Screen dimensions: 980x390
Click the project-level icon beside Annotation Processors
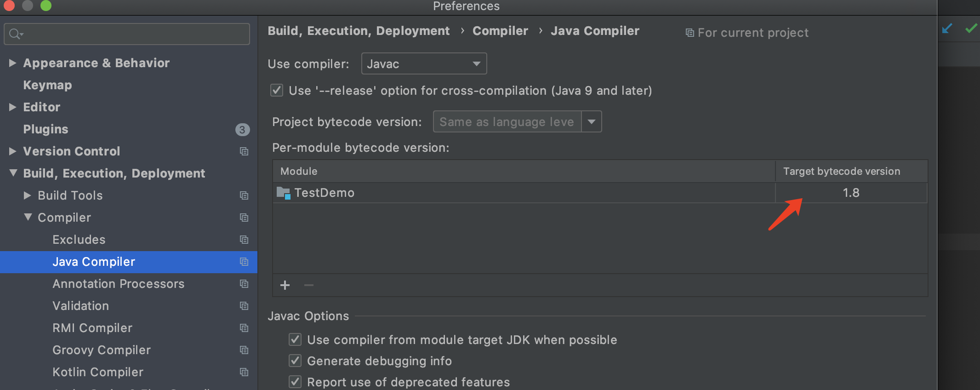[x=244, y=284]
